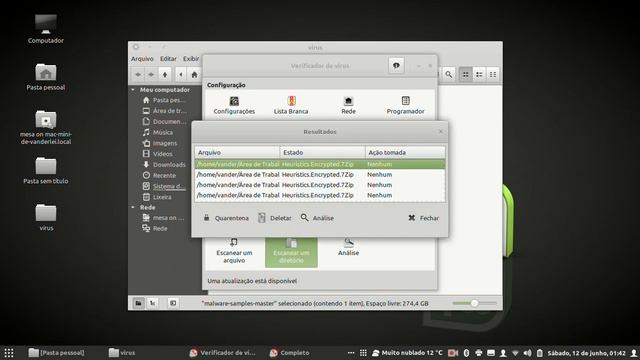The width and height of the screenshot is (640, 360).
Task: Go back in file manager toolbar
Action: pos(138,74)
